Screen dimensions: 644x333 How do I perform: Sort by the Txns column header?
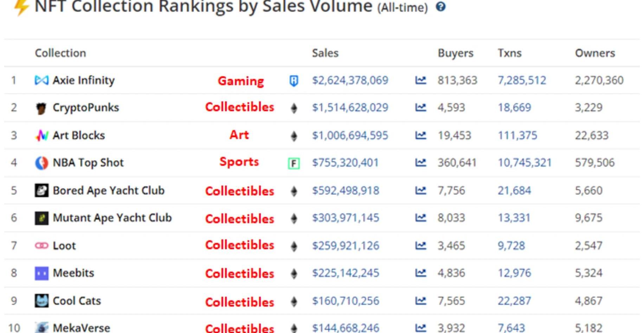[x=509, y=53]
